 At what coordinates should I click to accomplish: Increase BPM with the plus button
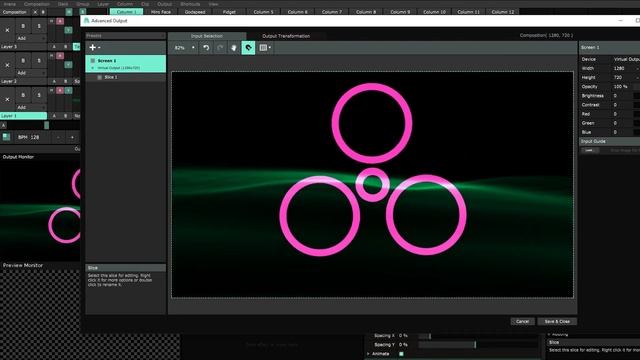[72, 137]
